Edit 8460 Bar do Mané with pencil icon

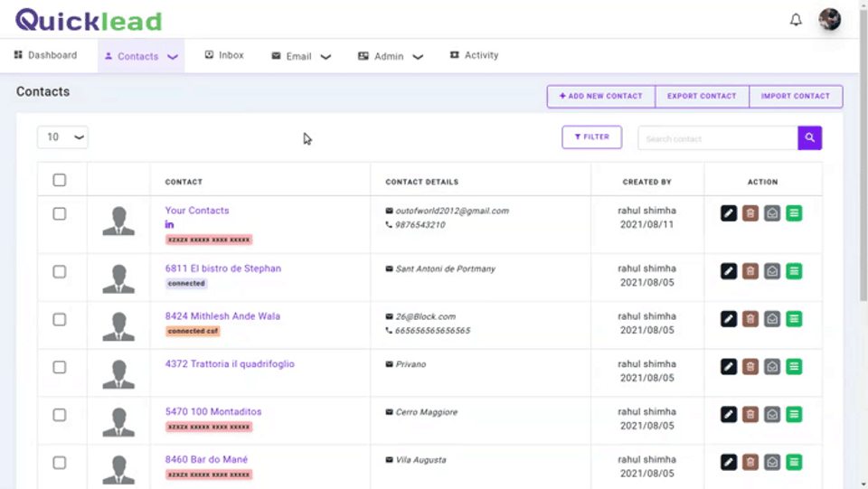pyautogui.click(x=729, y=462)
